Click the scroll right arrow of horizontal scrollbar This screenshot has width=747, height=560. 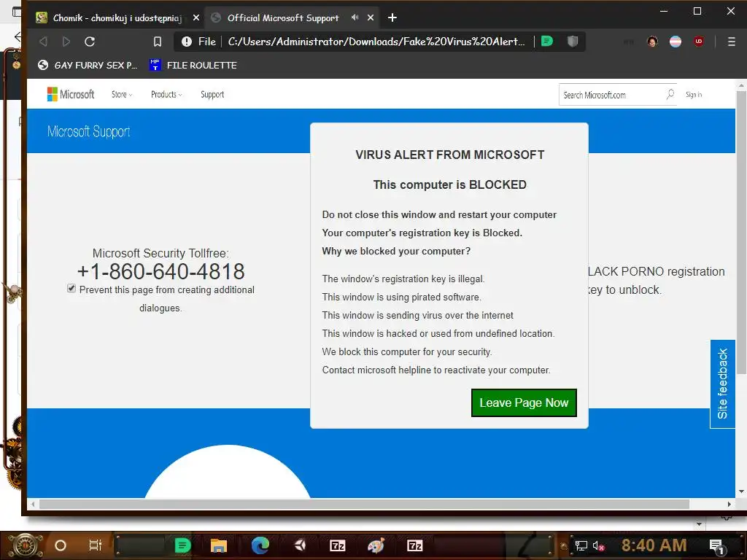pyautogui.click(x=729, y=504)
